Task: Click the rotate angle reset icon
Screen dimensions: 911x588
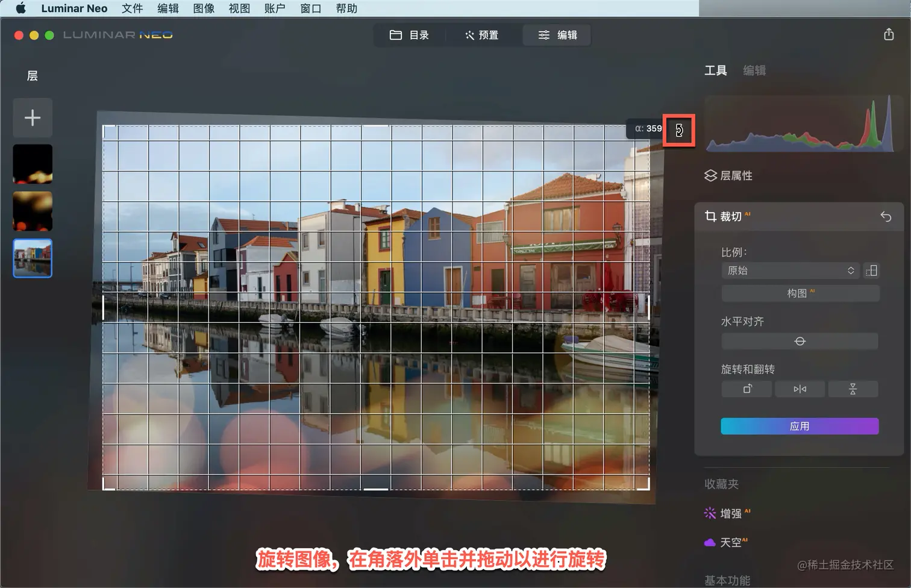Action: point(679,130)
